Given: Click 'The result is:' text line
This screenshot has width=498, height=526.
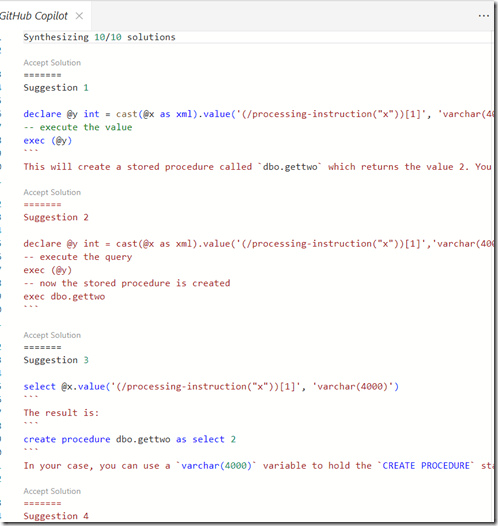Looking at the screenshot, I should tap(61, 413).
